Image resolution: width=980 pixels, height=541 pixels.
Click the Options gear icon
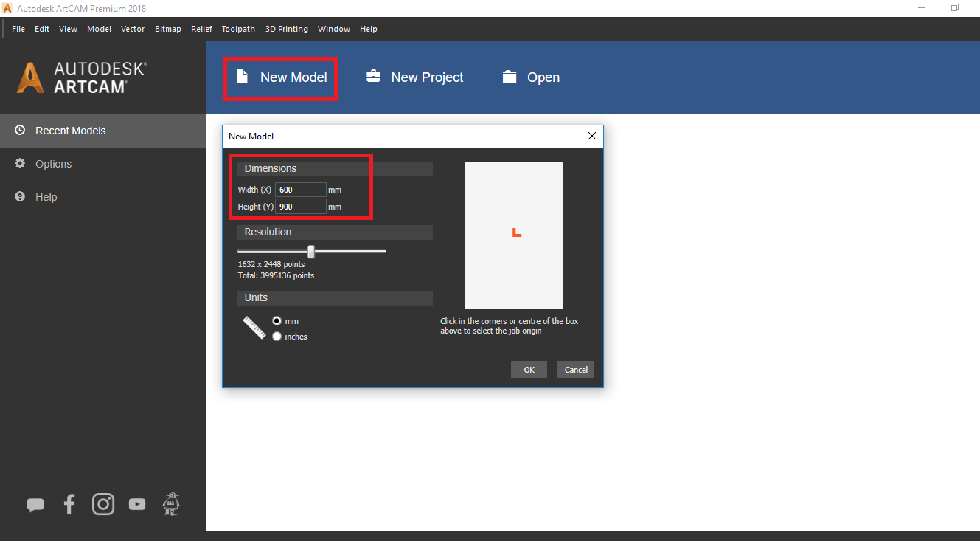coord(20,163)
